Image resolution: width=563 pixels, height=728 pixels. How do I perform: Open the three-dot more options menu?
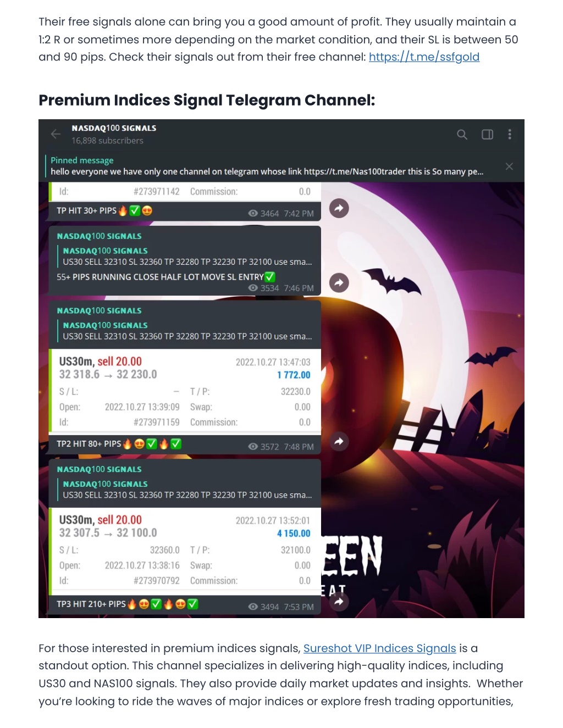tap(510, 135)
